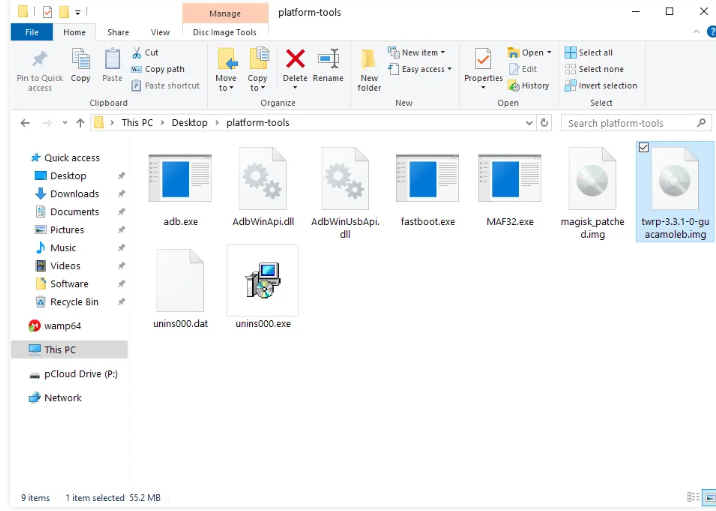
Task: Click the Manage contextual tab
Action: pos(225,13)
